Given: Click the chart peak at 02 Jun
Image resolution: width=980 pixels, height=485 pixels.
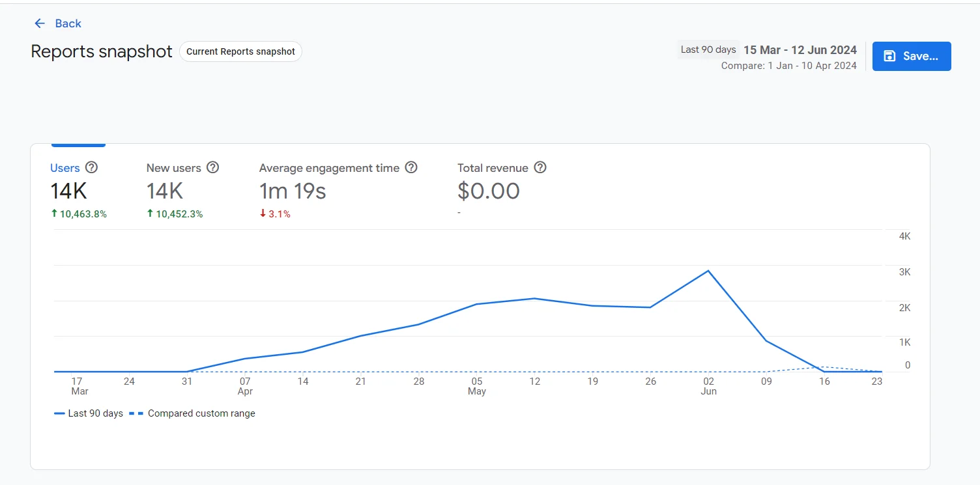Looking at the screenshot, I should (x=708, y=271).
